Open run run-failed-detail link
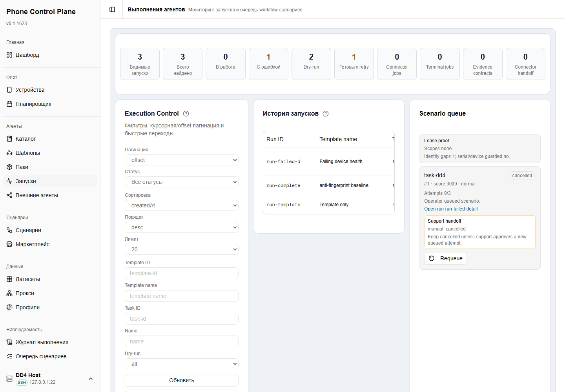This screenshot has height=392, width=565. [x=451, y=209]
